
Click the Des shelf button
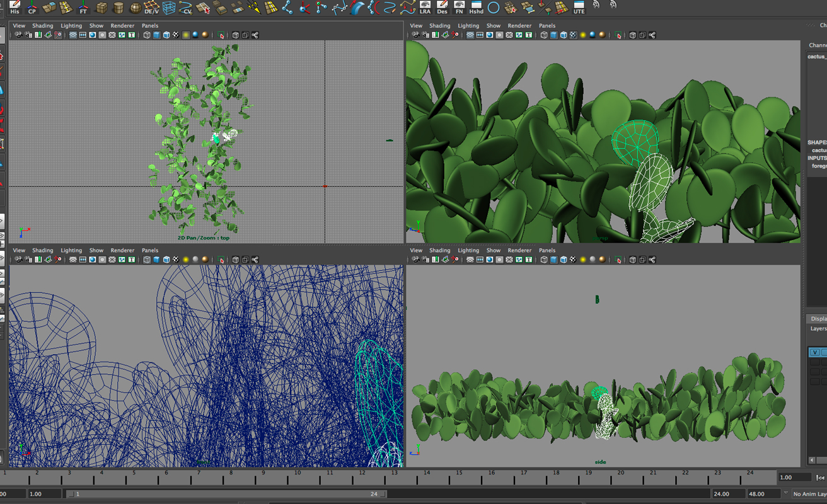442,8
